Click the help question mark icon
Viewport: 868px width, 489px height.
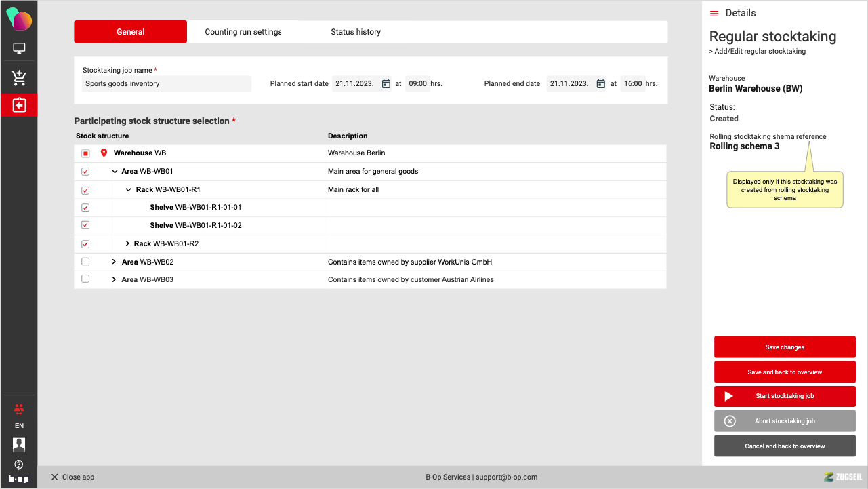coord(19,465)
